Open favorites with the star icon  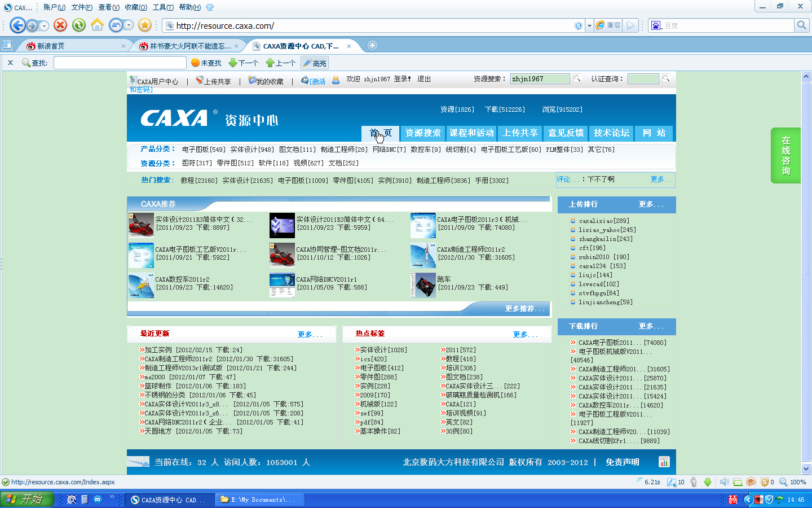pyautogui.click(x=145, y=25)
